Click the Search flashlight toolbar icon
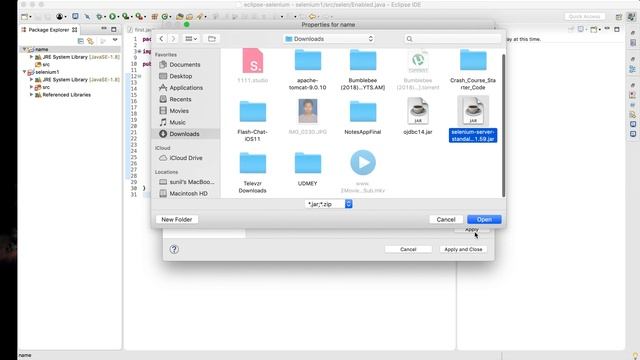The height and width of the screenshot is (360, 640). click(x=200, y=17)
